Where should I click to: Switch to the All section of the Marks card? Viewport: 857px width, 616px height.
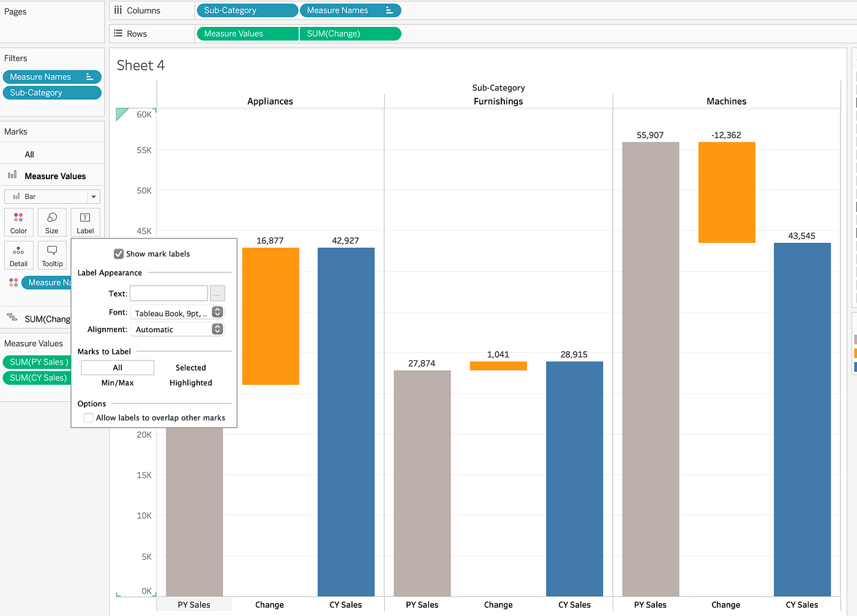click(28, 154)
